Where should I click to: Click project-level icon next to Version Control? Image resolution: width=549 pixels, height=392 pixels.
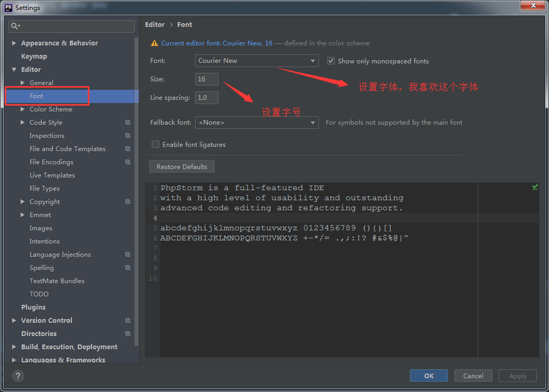coord(127,321)
